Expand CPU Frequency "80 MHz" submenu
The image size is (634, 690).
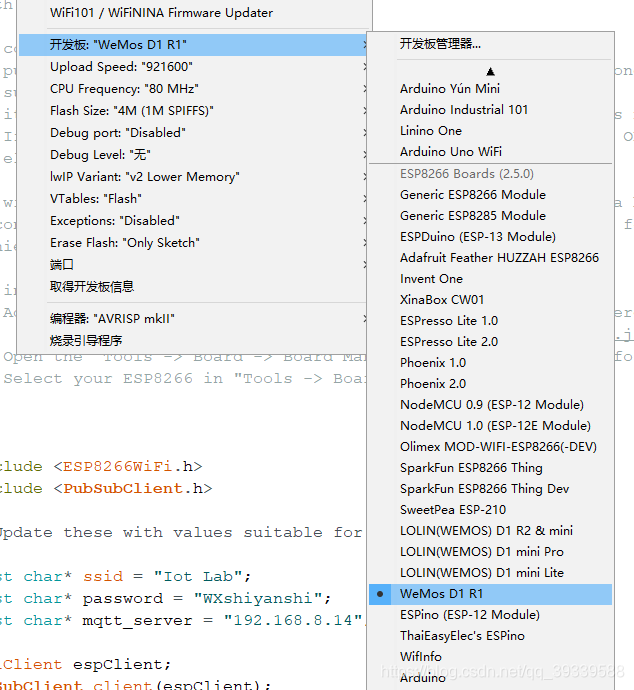[x=193, y=89]
